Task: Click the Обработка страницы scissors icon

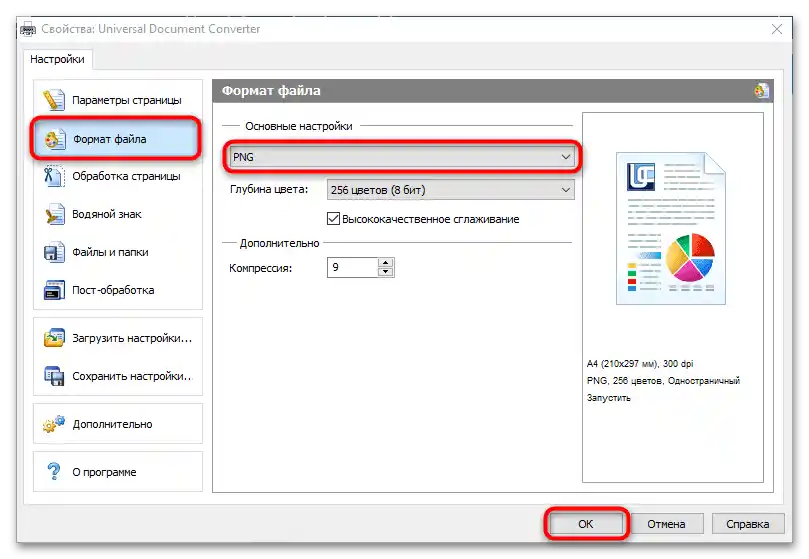Action: pyautogui.click(x=54, y=176)
